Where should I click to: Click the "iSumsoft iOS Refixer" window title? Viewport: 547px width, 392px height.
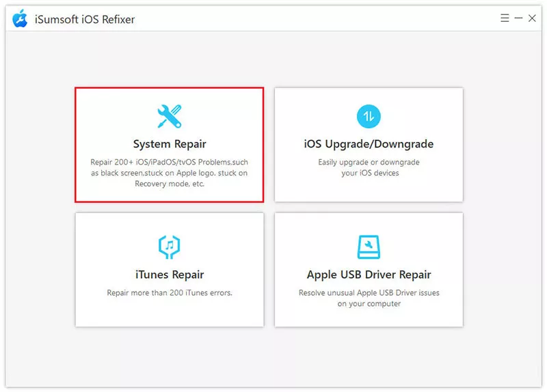click(x=85, y=19)
